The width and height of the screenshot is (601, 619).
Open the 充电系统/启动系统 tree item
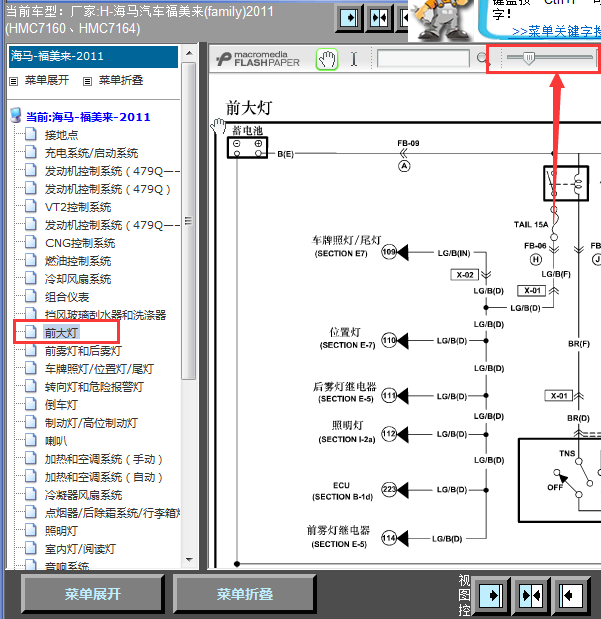[91, 153]
